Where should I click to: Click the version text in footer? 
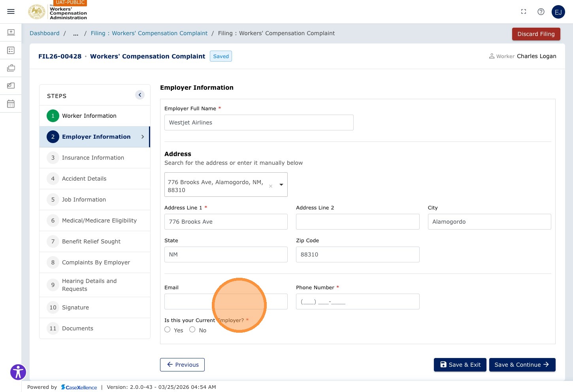pyautogui.click(x=161, y=387)
